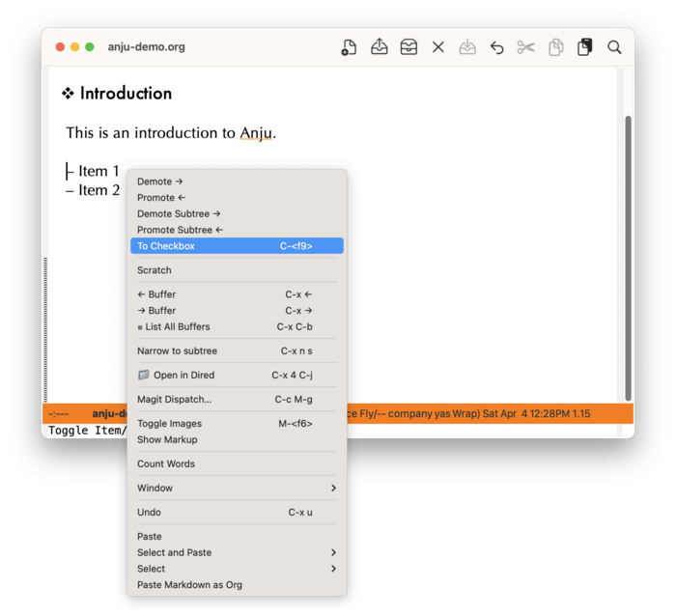Click the date and time in mode line

526,413
